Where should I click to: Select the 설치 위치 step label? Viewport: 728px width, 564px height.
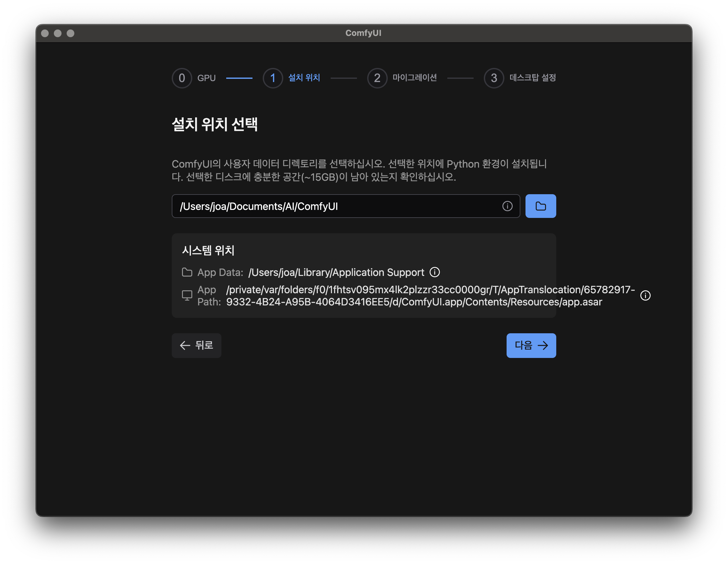click(304, 78)
